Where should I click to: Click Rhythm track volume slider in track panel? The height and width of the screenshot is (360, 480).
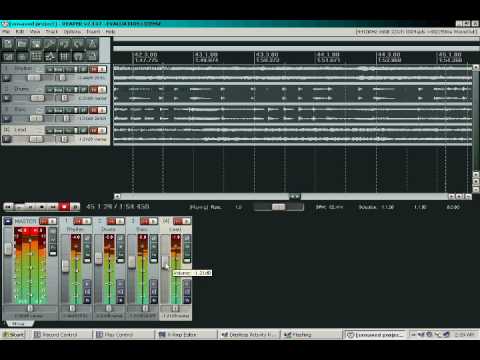[x=33, y=78]
